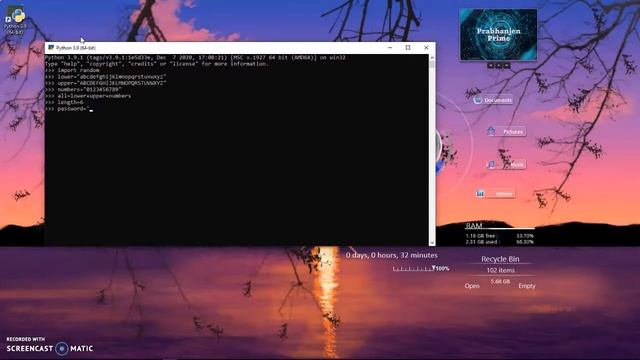Click the password= prompt line in the console
The height and width of the screenshot is (360, 640).
[x=69, y=109]
